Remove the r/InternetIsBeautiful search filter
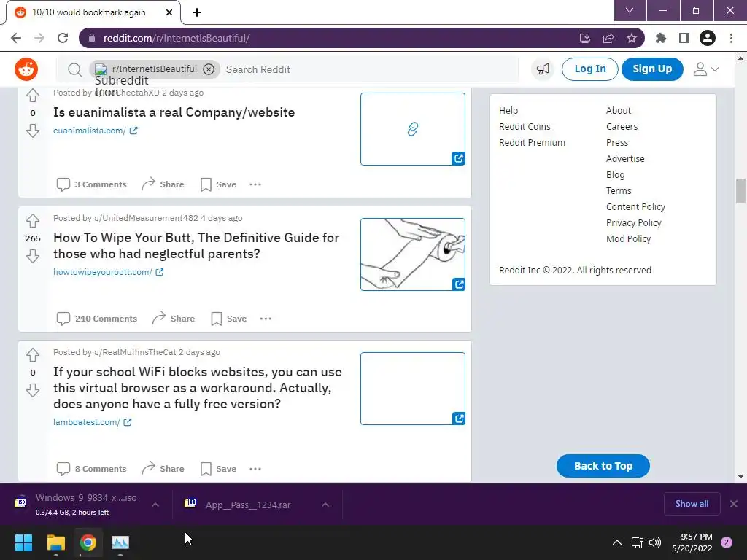Image resolution: width=747 pixels, height=560 pixels. point(209,69)
